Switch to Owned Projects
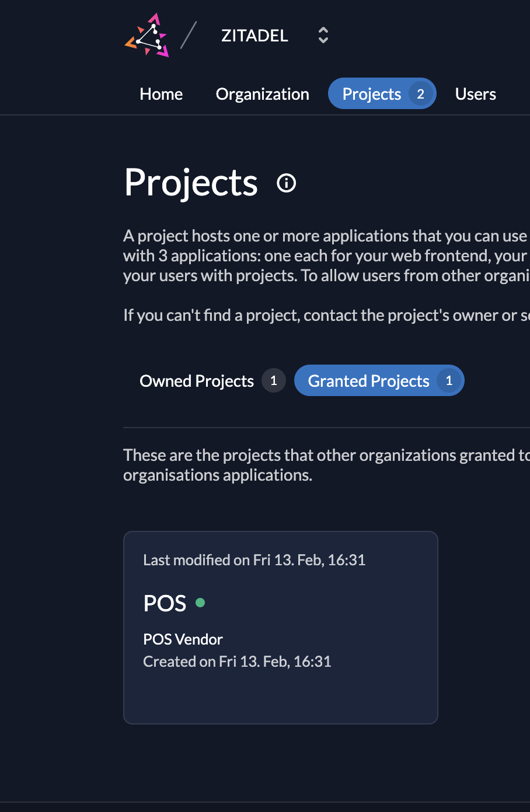Viewport: 530px width, 812px height. click(197, 381)
